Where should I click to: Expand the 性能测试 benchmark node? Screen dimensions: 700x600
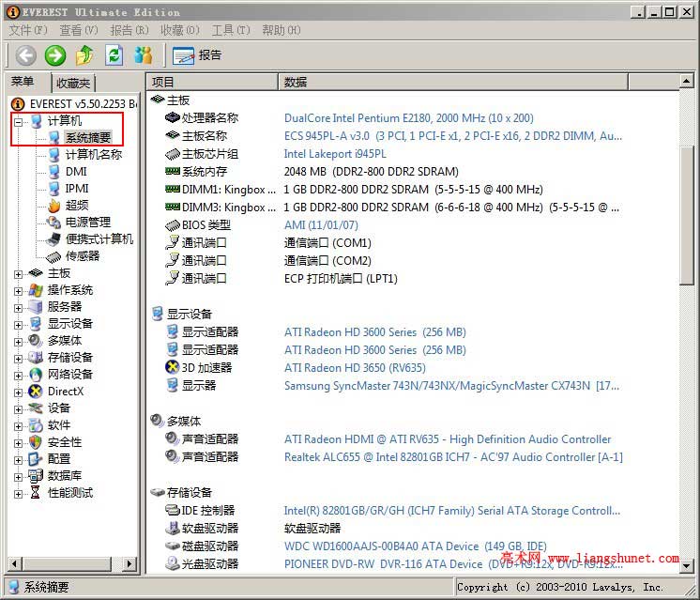(19, 493)
